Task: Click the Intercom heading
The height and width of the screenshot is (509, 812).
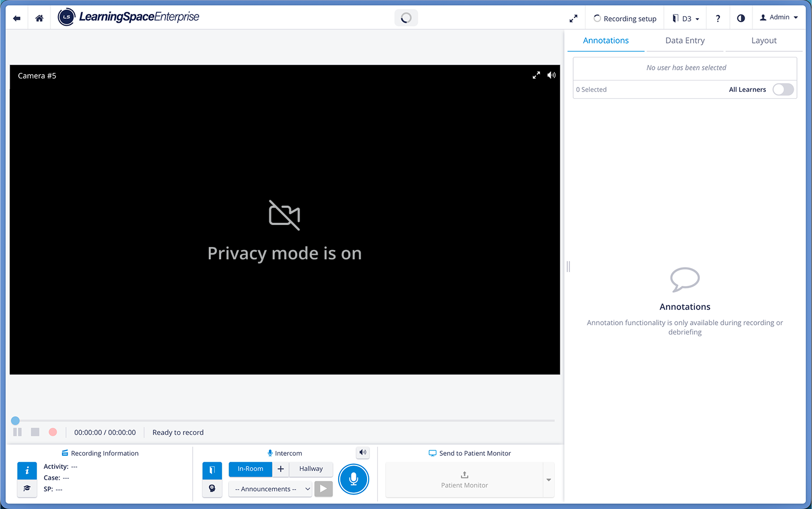Action: [284, 453]
